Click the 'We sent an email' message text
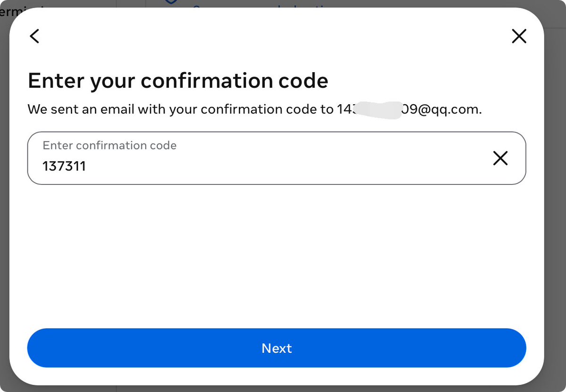Screen dimensions: 566x392 [254, 109]
